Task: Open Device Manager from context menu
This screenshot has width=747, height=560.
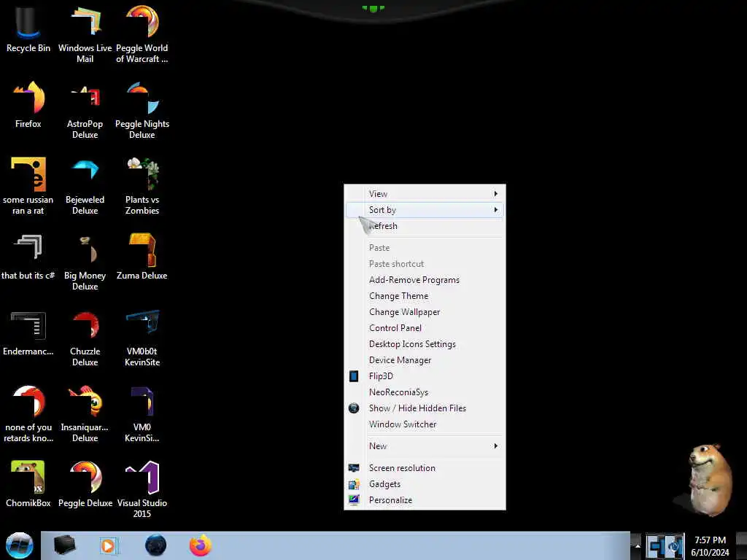Action: coord(425,360)
